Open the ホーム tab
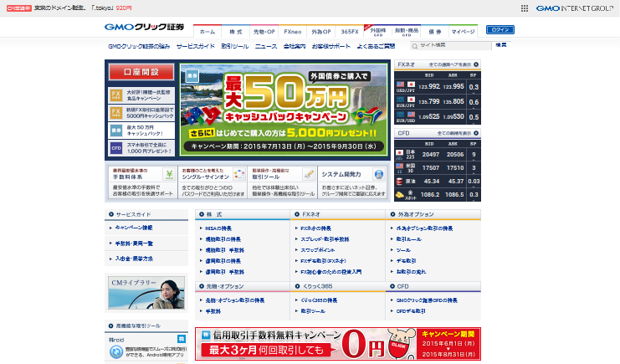 (x=208, y=32)
